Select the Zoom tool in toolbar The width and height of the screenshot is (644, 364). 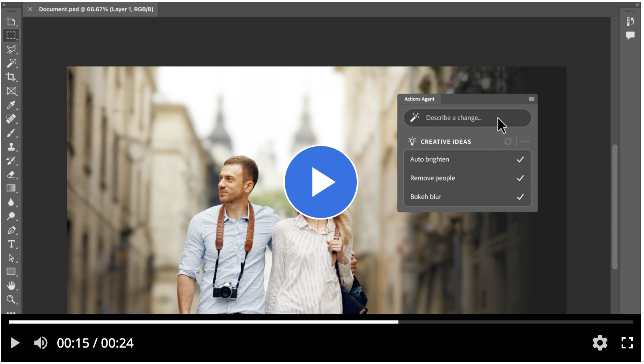click(x=11, y=300)
